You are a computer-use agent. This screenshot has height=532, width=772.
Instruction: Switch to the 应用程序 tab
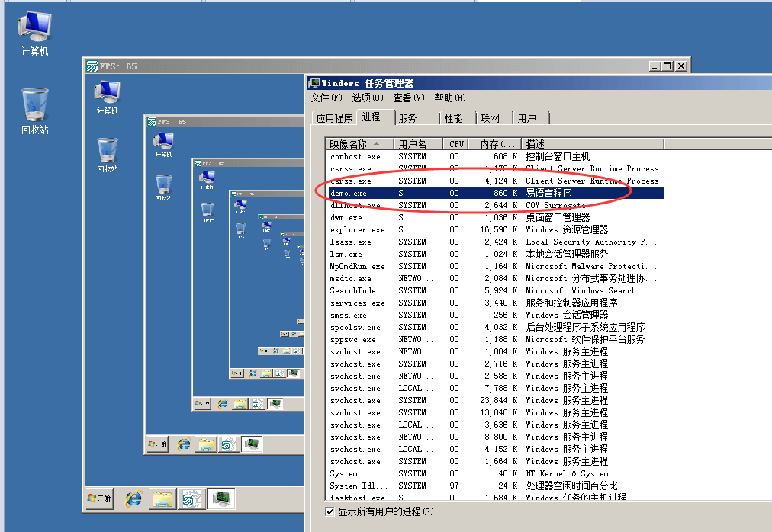(333, 118)
